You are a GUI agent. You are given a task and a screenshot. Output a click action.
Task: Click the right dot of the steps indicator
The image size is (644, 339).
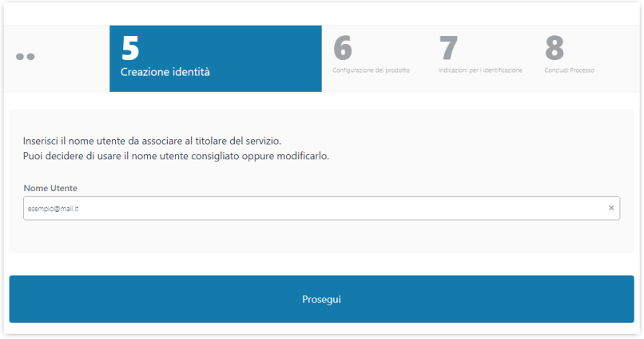click(31, 57)
